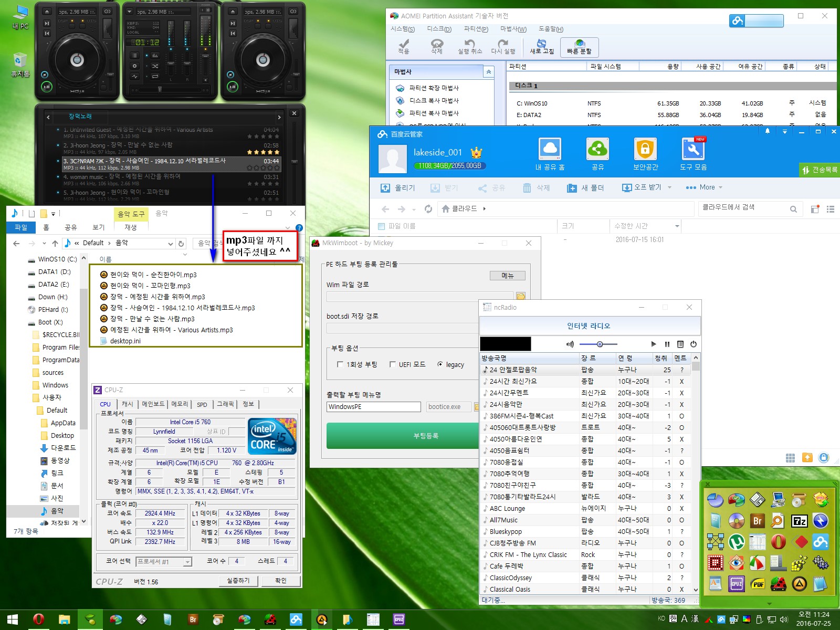Image resolution: width=840 pixels, height=630 pixels.
Task: Toggle repeat on the mixer unit
Action: tap(155, 76)
